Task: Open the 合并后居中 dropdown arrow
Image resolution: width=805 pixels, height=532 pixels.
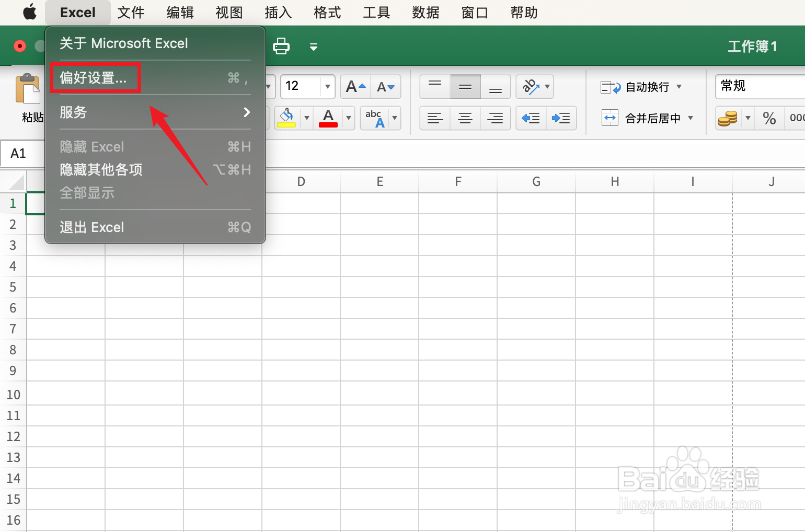Action: (x=691, y=118)
